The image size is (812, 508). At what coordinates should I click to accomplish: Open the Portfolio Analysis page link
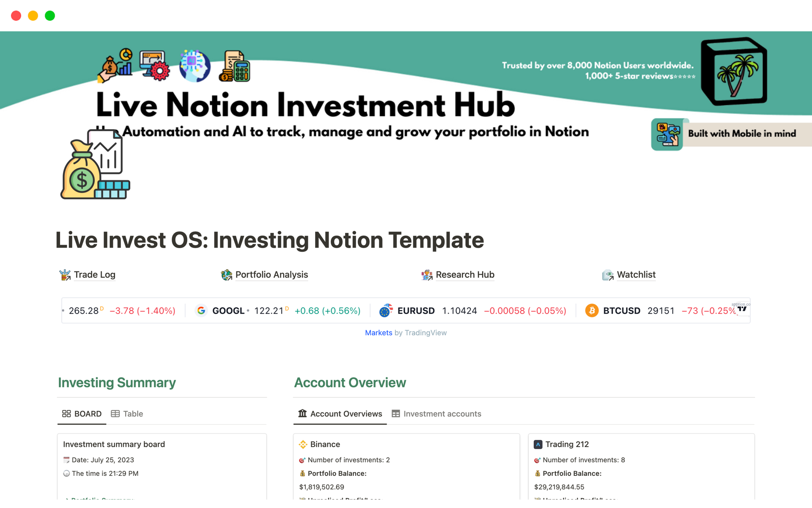(272, 275)
